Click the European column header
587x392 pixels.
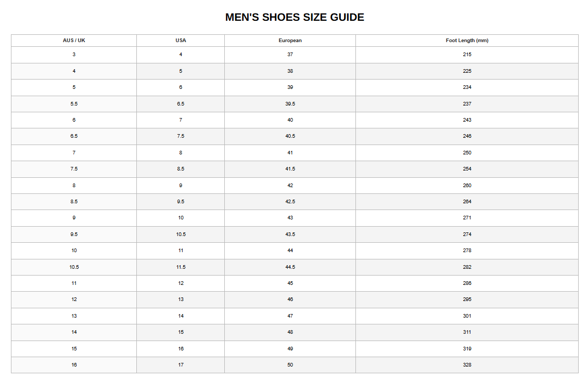click(x=290, y=41)
